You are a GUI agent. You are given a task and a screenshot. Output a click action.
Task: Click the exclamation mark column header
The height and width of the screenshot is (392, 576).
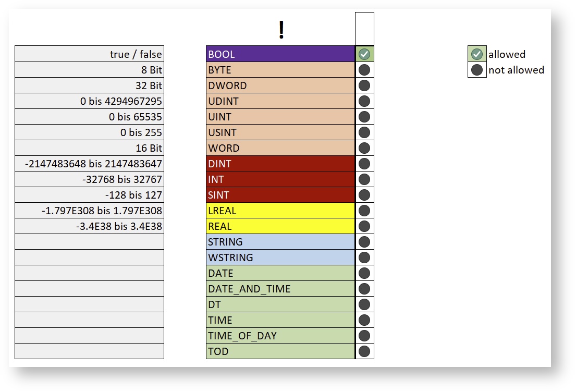pos(281,30)
